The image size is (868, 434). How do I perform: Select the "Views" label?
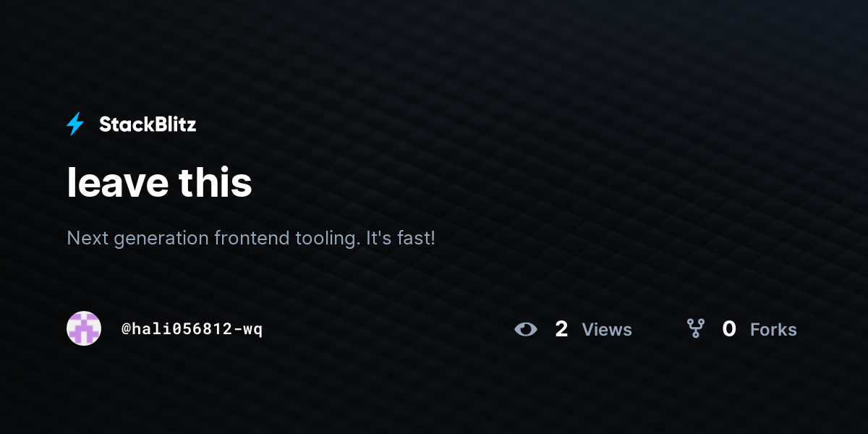607,330
